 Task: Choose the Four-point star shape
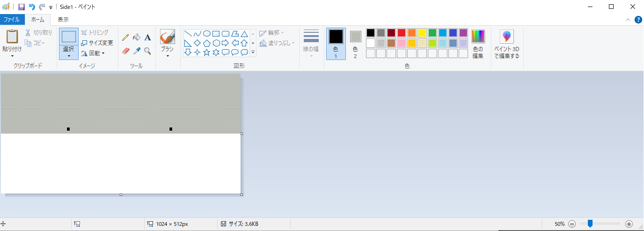point(197,52)
